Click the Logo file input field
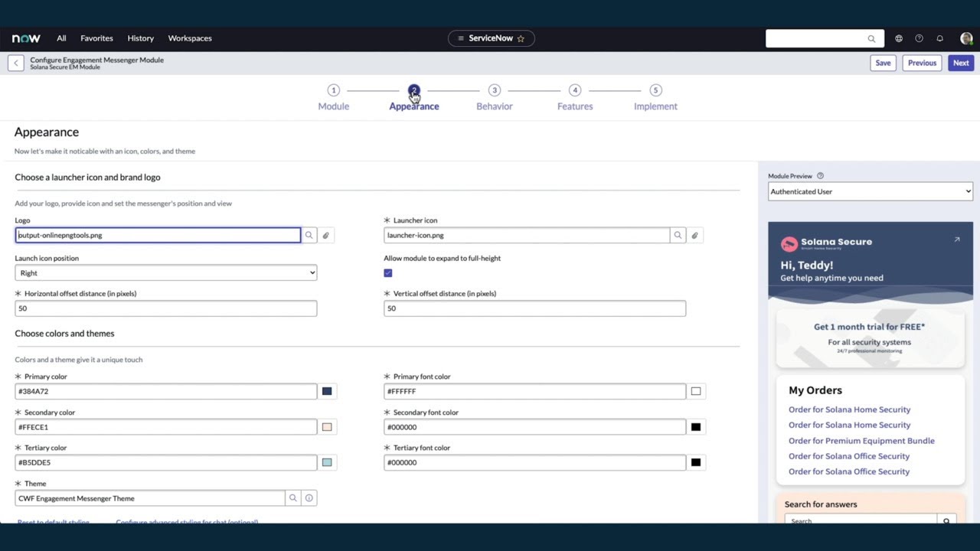This screenshot has width=980, height=551. [158, 235]
